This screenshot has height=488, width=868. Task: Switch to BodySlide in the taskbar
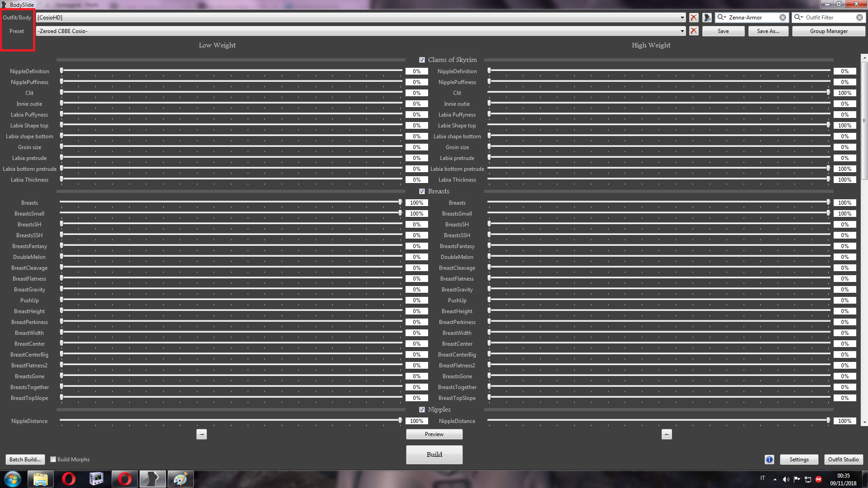click(152, 479)
